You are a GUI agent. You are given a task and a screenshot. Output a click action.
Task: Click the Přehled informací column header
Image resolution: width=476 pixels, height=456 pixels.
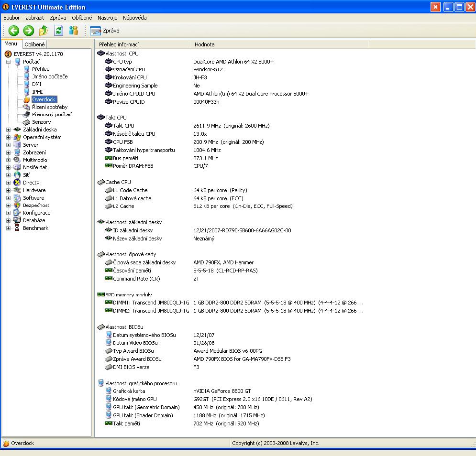[119, 44]
